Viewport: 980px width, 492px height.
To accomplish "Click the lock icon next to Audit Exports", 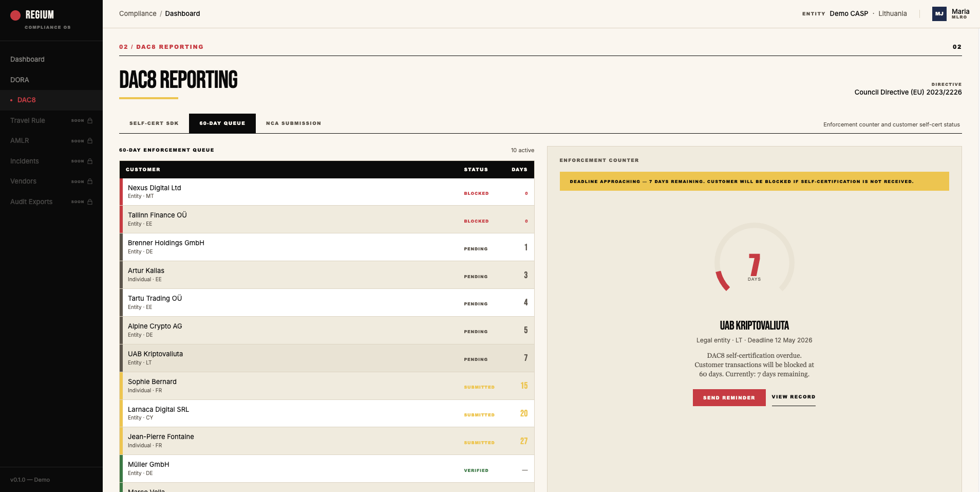I will 90,202.
